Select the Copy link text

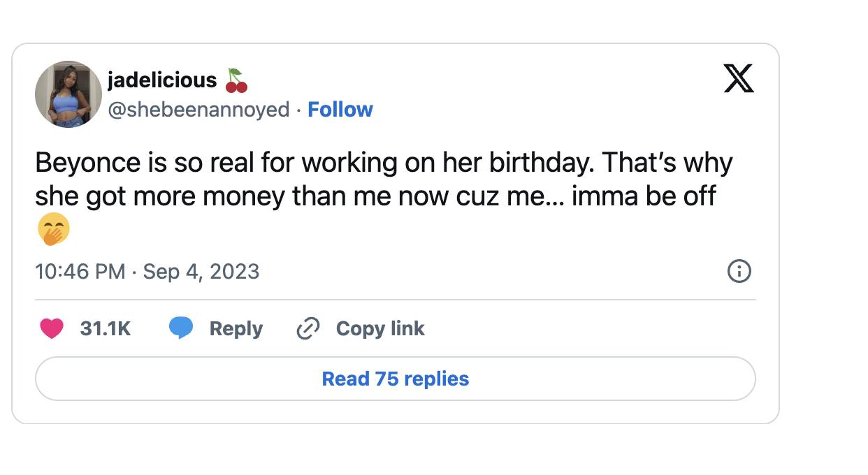(x=380, y=328)
